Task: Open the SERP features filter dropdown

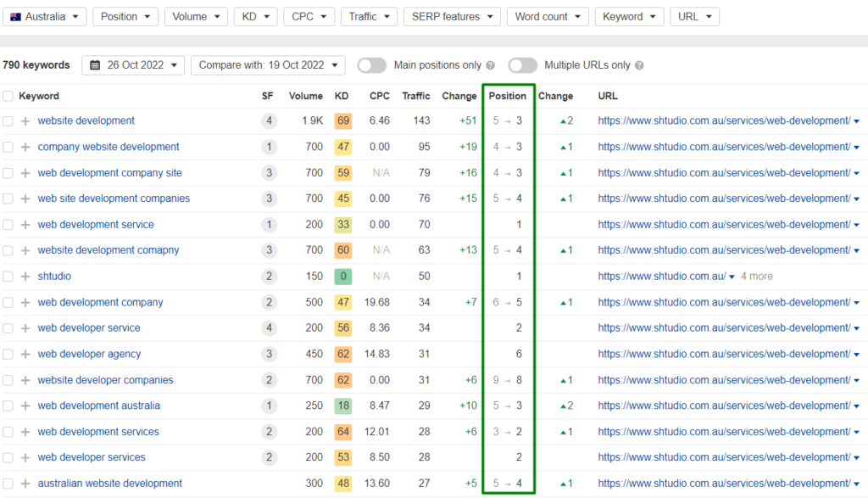Action: coord(453,17)
